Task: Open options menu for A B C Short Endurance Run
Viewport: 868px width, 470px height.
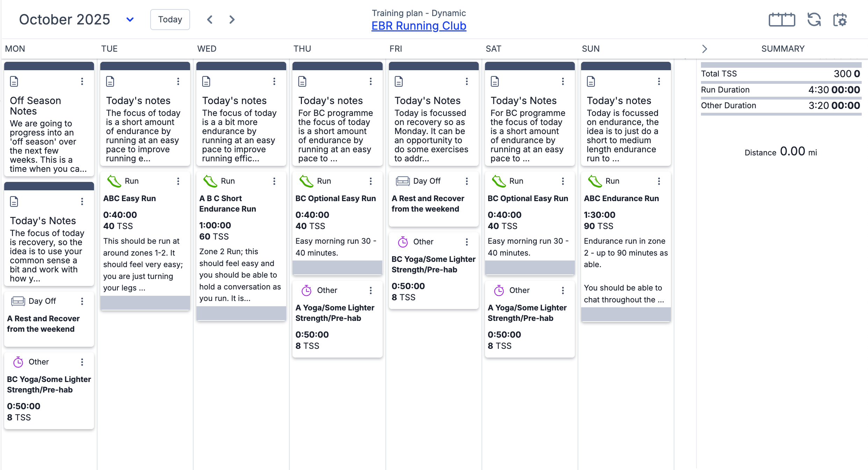Action: point(274,181)
